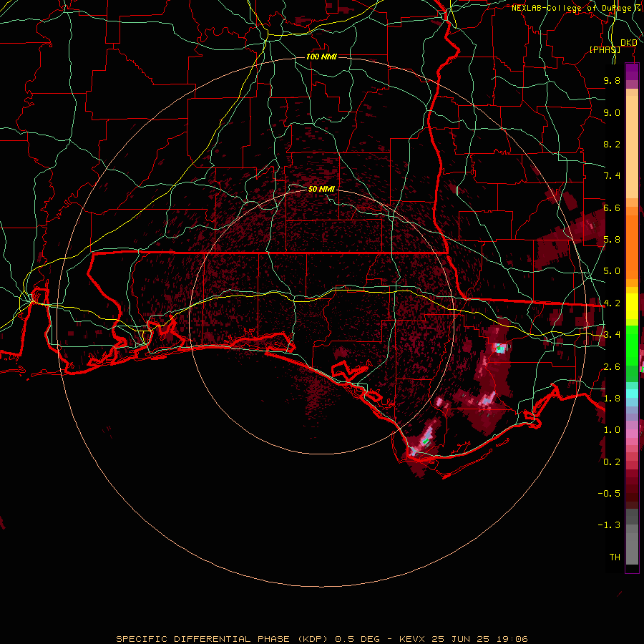The image size is (644, 644).
Task: Click the 5.8 scale label
Action: pos(612,240)
